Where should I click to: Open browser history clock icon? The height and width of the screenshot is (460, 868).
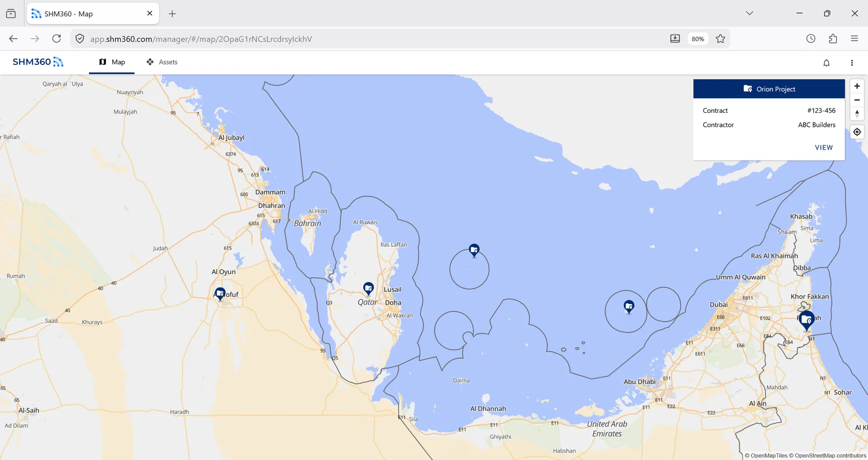point(811,39)
